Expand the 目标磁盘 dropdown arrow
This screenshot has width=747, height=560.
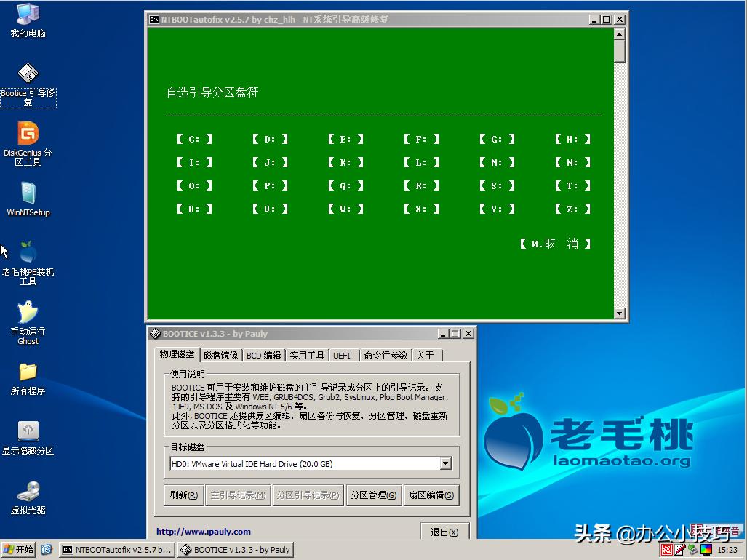pos(445,463)
